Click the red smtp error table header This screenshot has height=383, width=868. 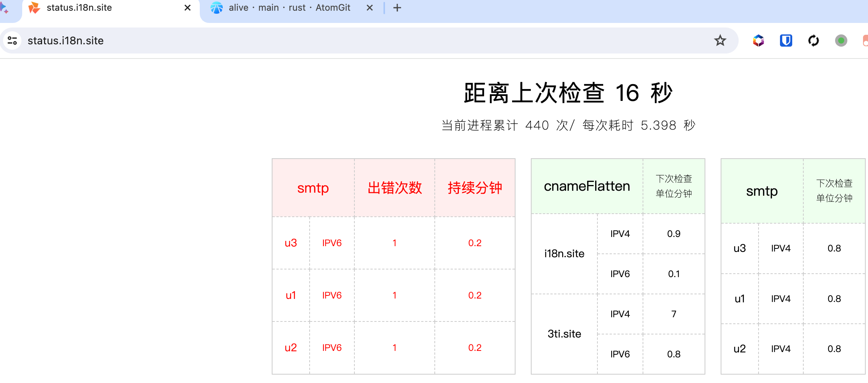tap(313, 188)
